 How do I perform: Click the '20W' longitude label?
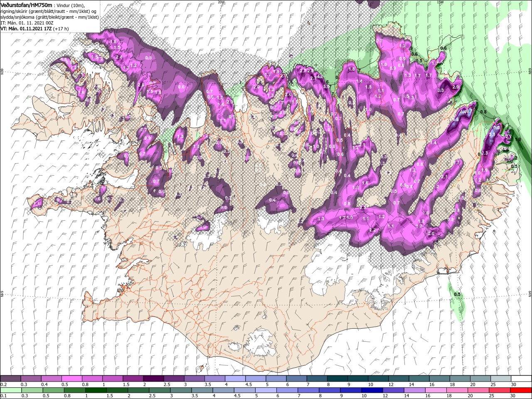click(221, 2)
